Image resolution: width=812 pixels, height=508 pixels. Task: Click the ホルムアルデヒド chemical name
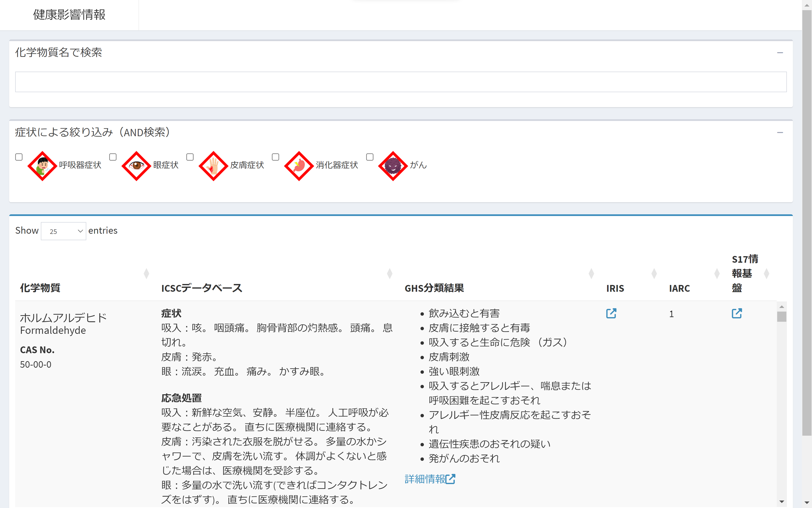[63, 317]
